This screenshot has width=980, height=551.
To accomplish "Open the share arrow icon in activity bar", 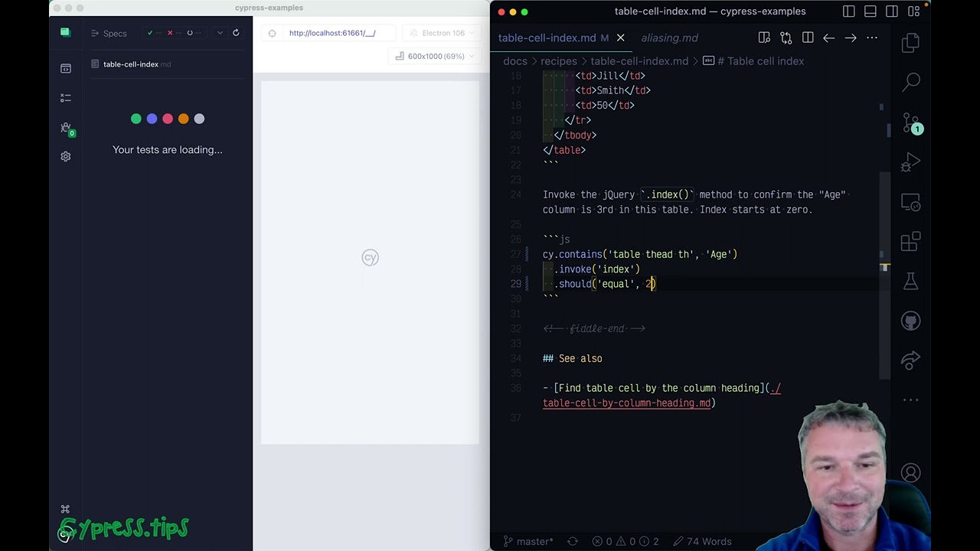I will 910,360.
